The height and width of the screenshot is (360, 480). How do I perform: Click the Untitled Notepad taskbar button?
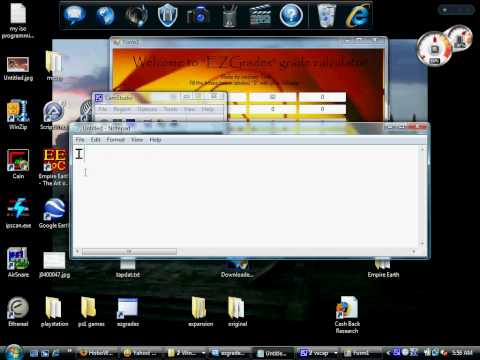point(273,353)
